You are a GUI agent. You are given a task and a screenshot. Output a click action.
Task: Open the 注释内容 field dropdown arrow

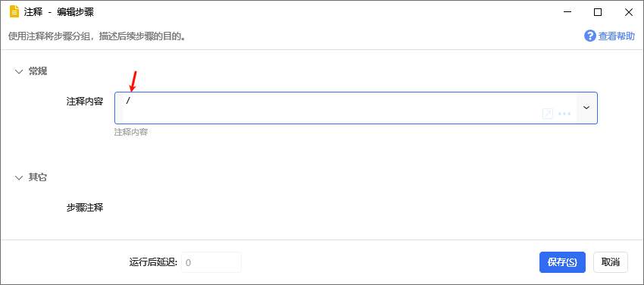pyautogui.click(x=586, y=108)
